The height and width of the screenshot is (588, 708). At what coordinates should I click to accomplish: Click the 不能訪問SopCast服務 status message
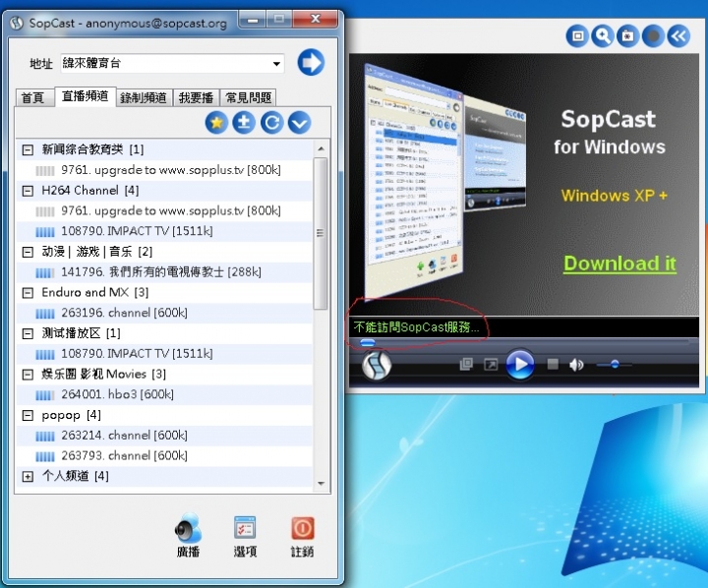click(416, 327)
